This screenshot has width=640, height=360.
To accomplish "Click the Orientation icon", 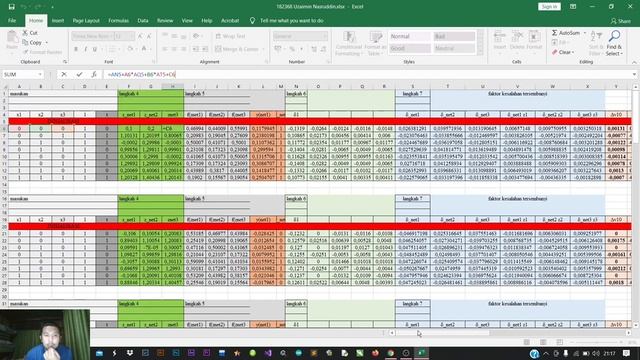I will click(197, 36).
